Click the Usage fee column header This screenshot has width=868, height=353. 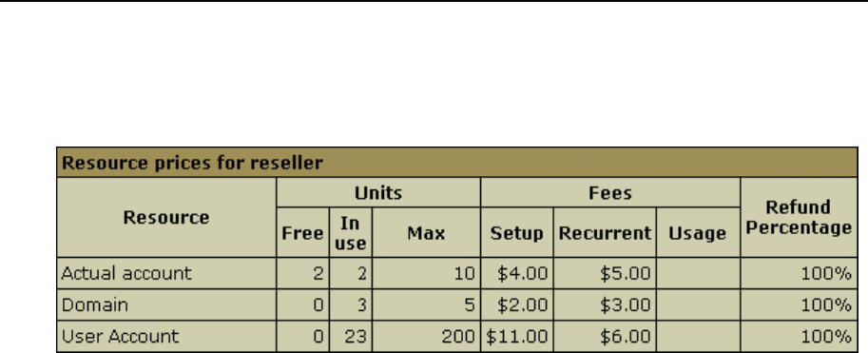(x=698, y=233)
